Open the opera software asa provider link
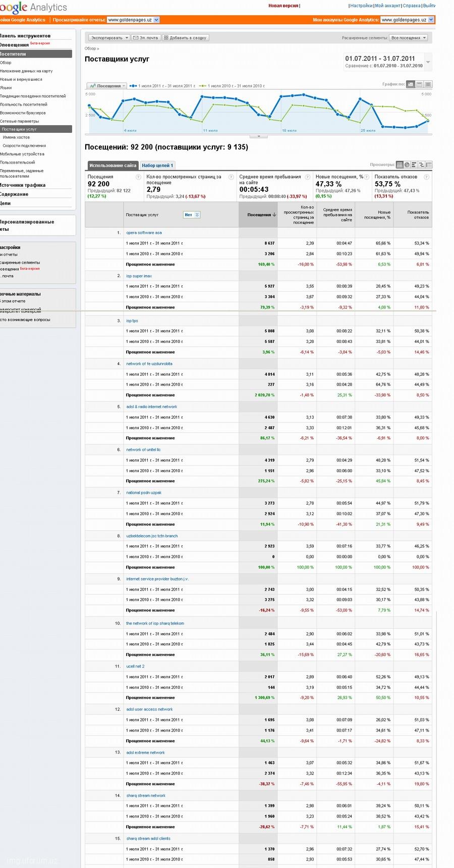 coord(144,233)
